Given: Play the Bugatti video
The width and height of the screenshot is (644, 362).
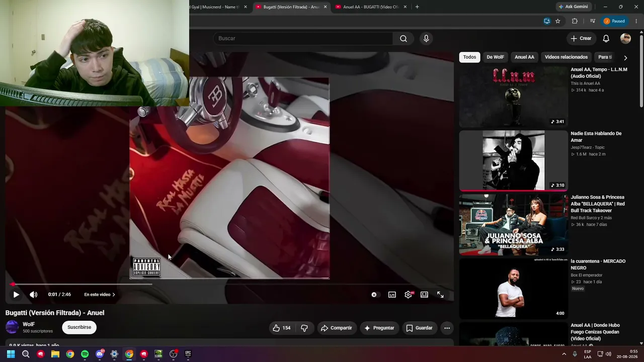Looking at the screenshot, I should (x=16, y=295).
